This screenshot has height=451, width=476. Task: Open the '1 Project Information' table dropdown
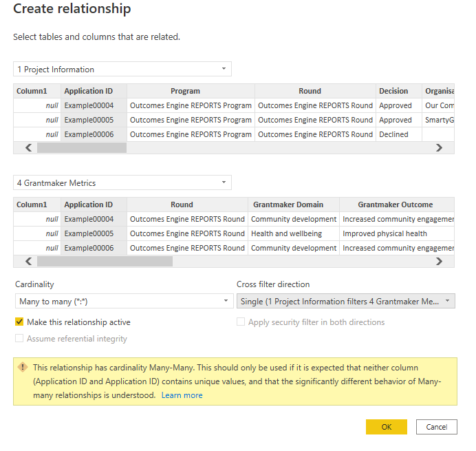(x=122, y=69)
